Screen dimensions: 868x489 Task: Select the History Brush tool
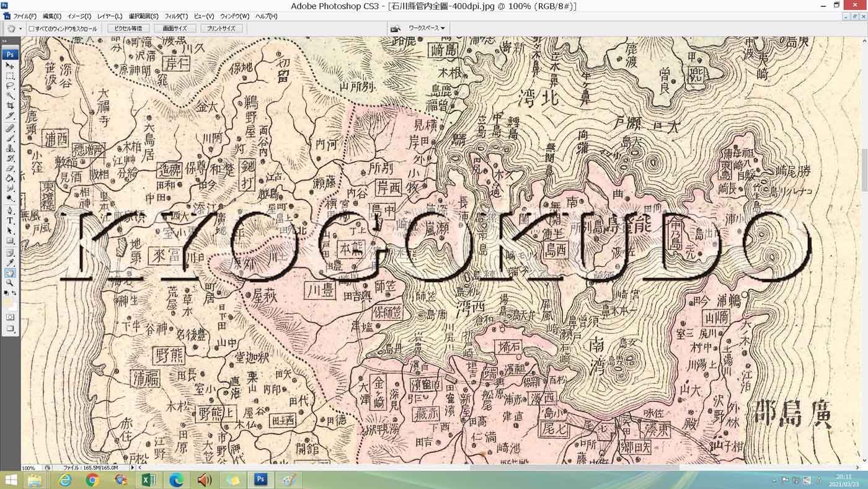click(x=10, y=158)
